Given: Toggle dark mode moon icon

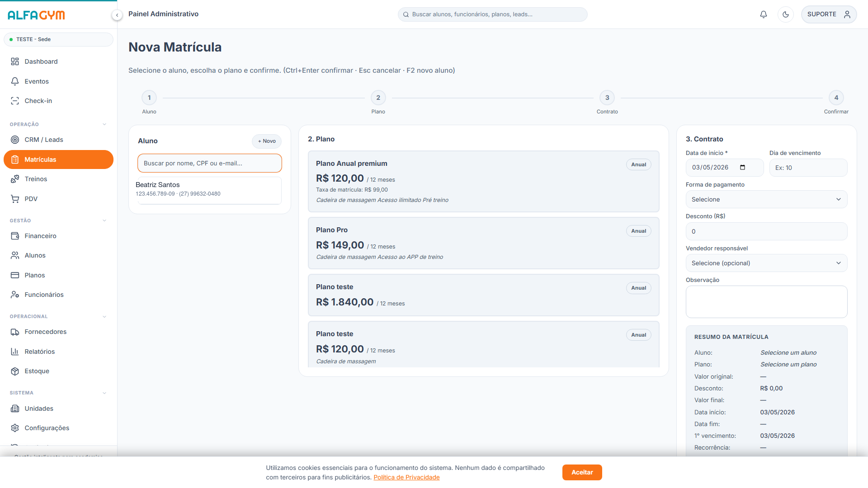Looking at the screenshot, I should click(x=786, y=14).
